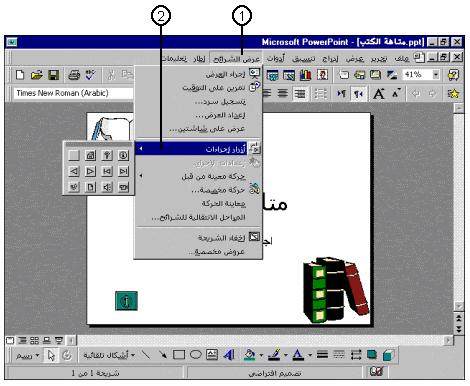Select the Rectangle drawing tool
Screen dimensions: 470x386
click(x=179, y=355)
